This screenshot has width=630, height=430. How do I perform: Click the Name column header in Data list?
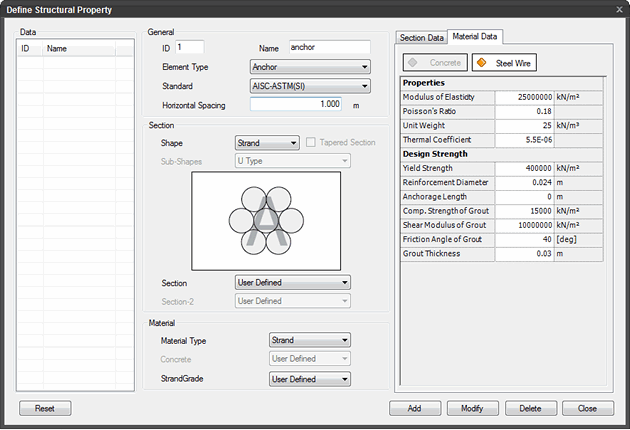click(79, 49)
